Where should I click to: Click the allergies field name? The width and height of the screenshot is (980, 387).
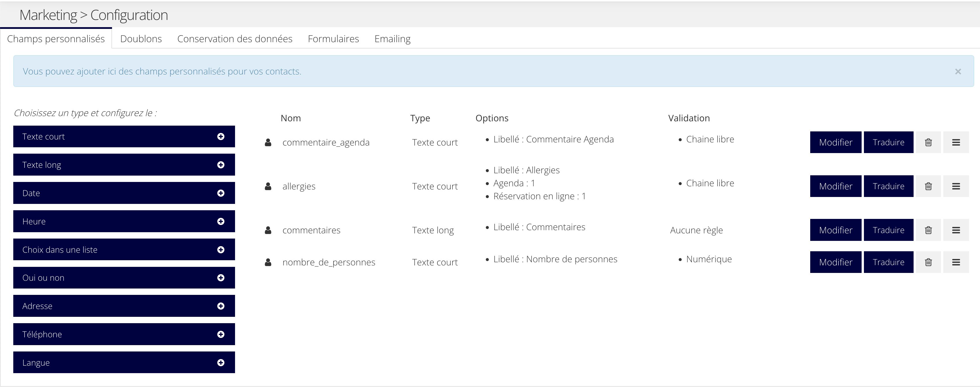(299, 187)
